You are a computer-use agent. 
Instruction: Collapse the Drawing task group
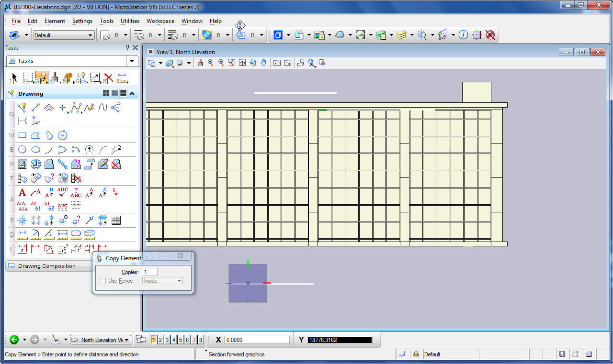pyautogui.click(x=132, y=93)
